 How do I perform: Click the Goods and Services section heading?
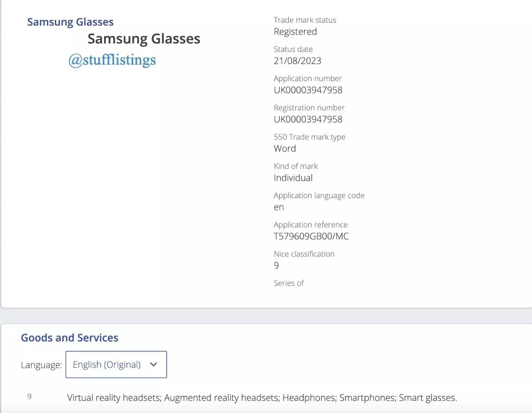[69, 338]
